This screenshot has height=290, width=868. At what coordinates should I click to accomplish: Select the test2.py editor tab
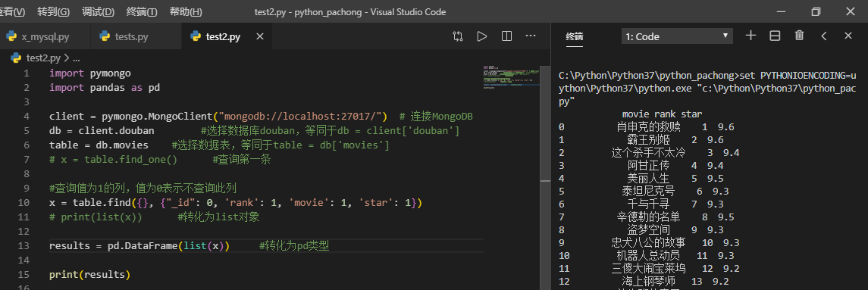click(223, 36)
